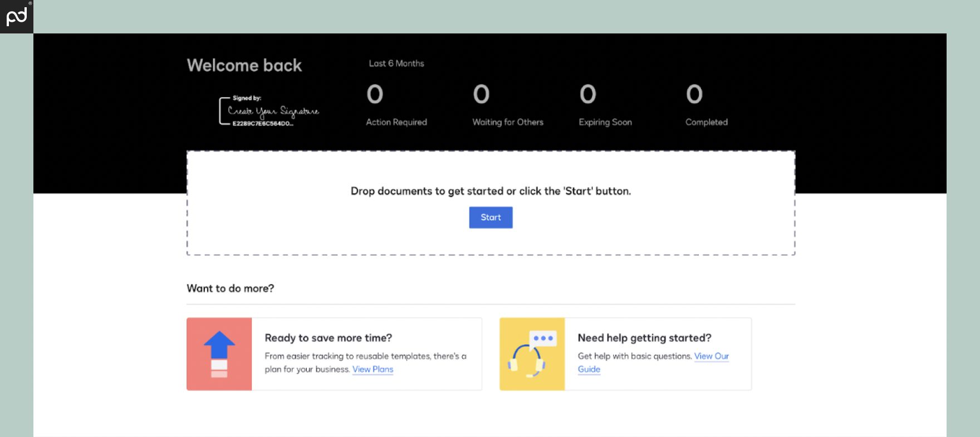Click the document drop zone area
Viewport: 980px width, 437px height.
pyautogui.click(x=491, y=203)
